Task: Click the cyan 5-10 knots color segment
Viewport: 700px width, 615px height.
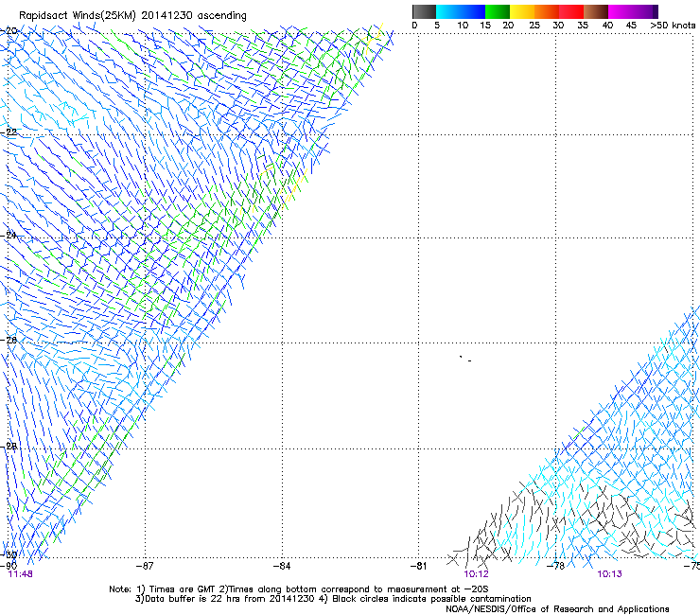Action: point(448,11)
